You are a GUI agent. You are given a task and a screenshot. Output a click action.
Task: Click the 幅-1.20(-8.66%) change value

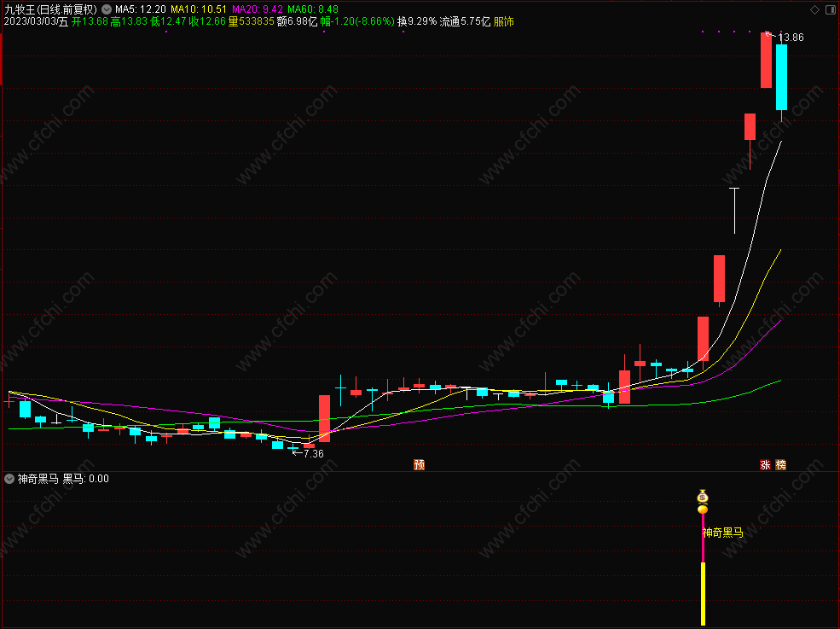click(357, 21)
